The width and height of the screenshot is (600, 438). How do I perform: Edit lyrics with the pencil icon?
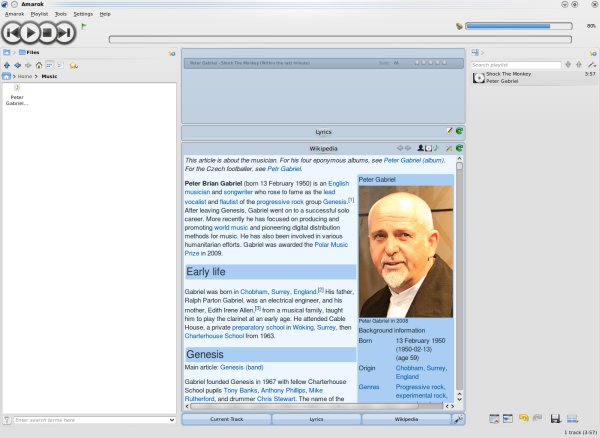[x=449, y=131]
